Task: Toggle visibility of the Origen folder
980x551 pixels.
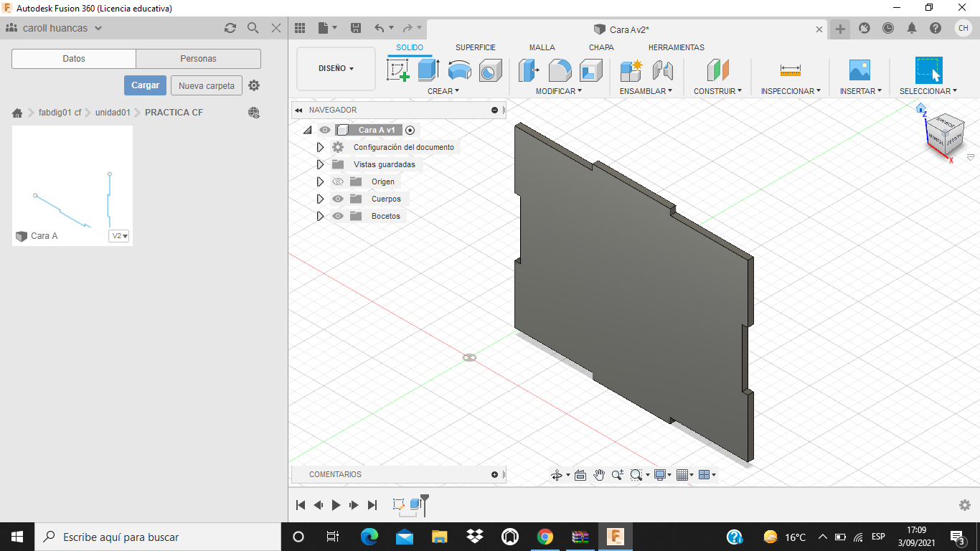Action: pyautogui.click(x=338, y=182)
